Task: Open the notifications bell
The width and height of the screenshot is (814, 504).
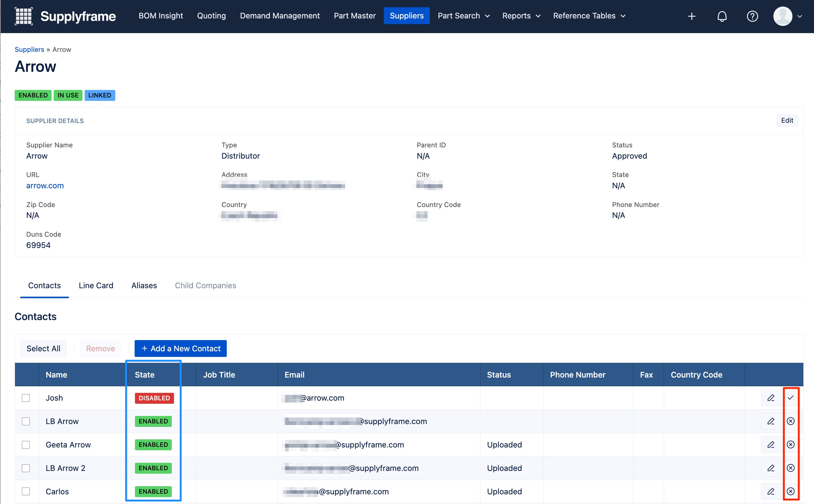Action: click(722, 16)
